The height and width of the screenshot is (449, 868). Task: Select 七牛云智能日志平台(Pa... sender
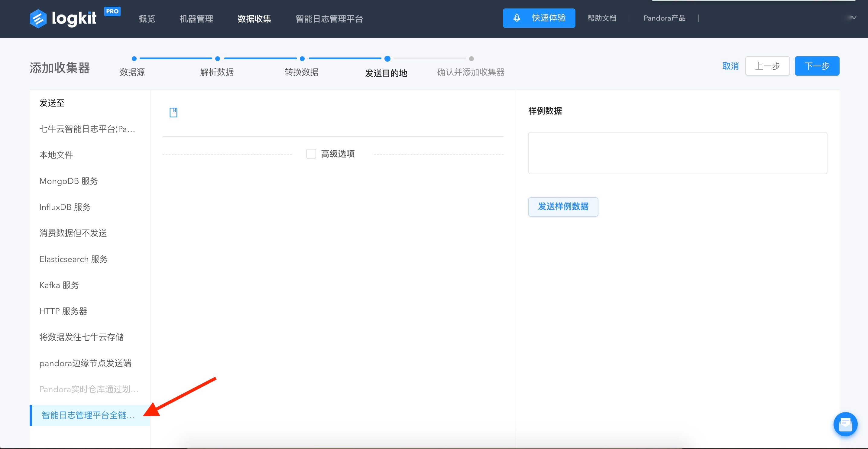(90, 129)
